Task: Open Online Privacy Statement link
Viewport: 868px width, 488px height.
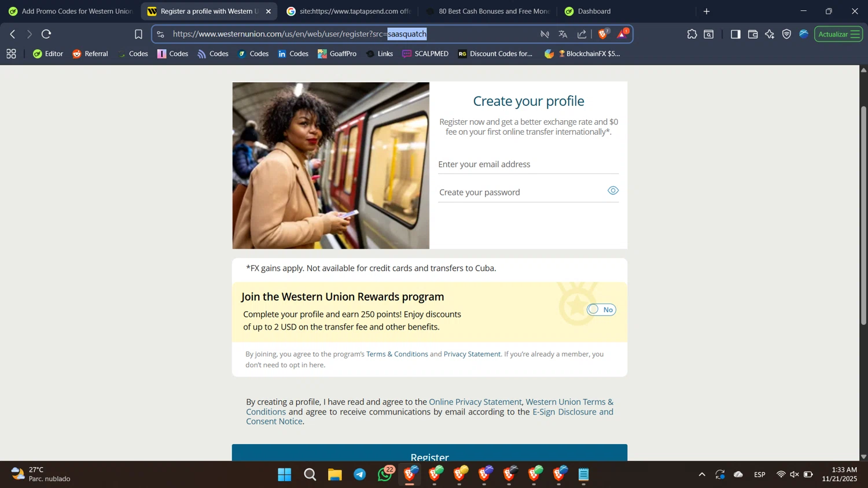Action: pyautogui.click(x=475, y=402)
